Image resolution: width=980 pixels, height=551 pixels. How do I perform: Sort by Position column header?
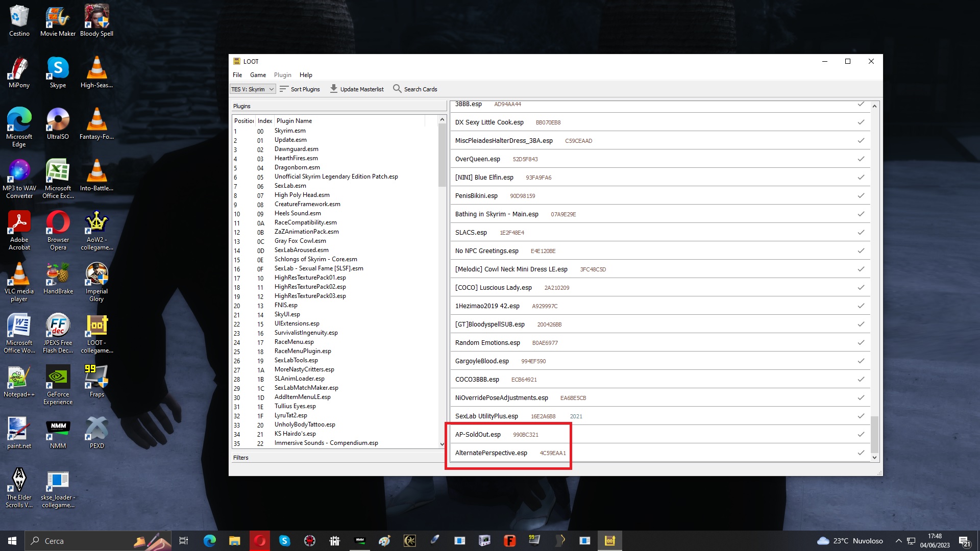tap(243, 121)
